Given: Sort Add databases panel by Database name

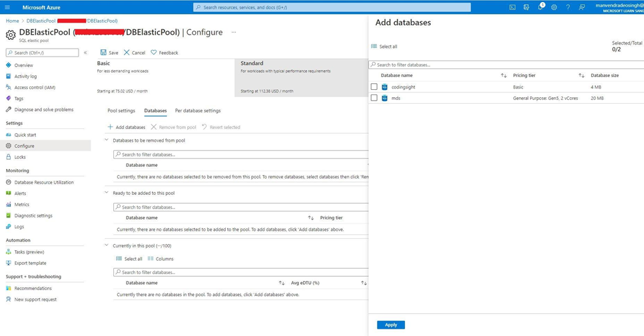Looking at the screenshot, I should click(x=503, y=75).
